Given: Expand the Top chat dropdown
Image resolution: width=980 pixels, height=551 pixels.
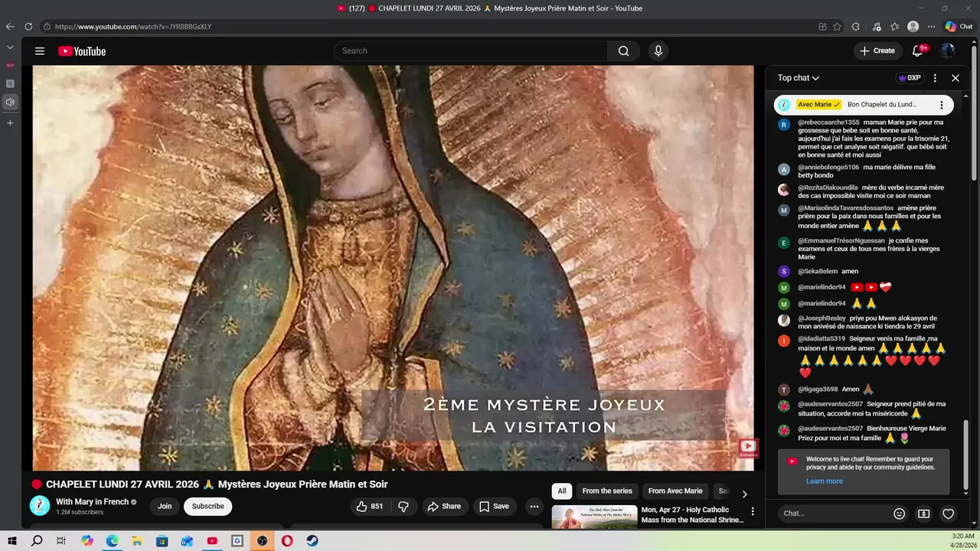Looking at the screenshot, I should click(799, 78).
